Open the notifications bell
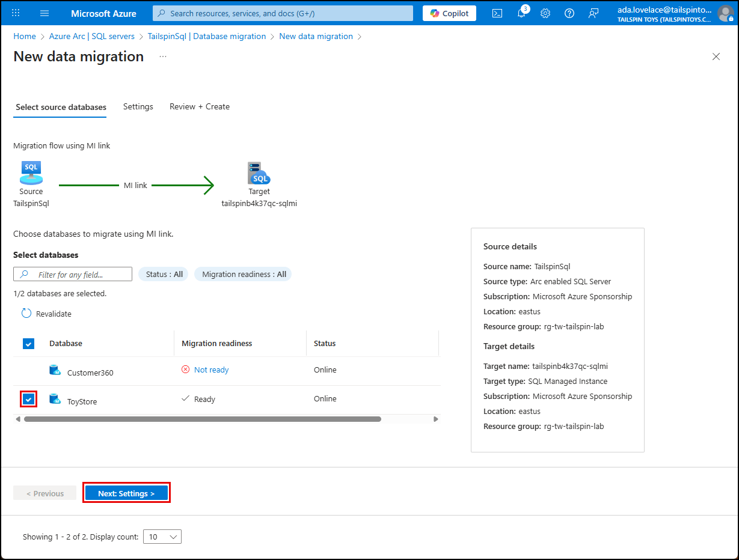The height and width of the screenshot is (560, 739). point(521,13)
